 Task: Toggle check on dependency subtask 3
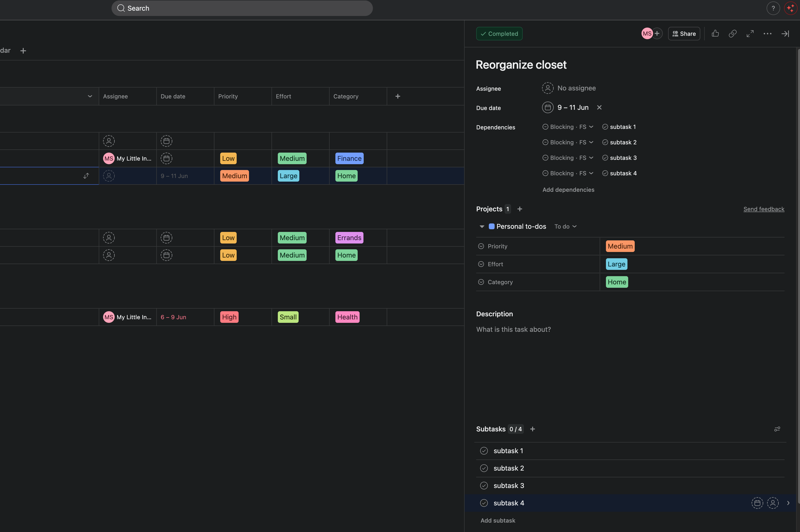pyautogui.click(x=605, y=158)
